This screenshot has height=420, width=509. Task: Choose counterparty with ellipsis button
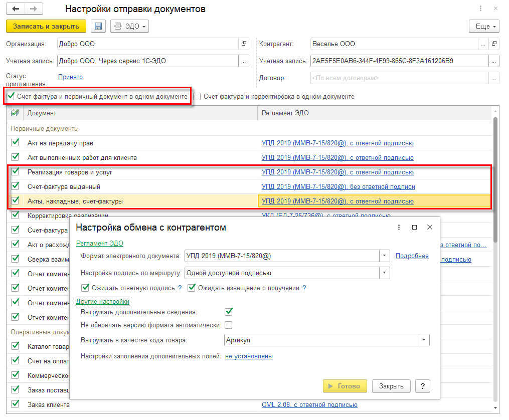tap(483, 44)
